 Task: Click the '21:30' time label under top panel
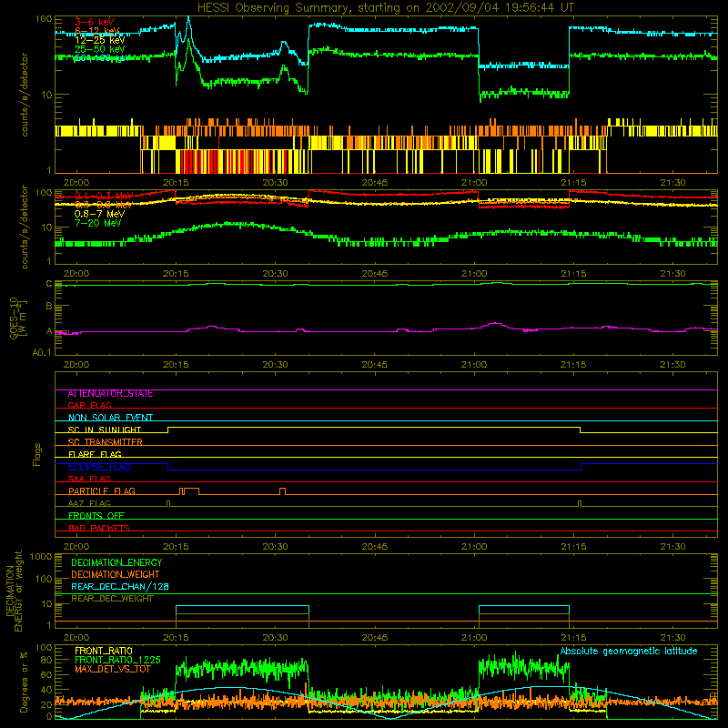(x=672, y=183)
